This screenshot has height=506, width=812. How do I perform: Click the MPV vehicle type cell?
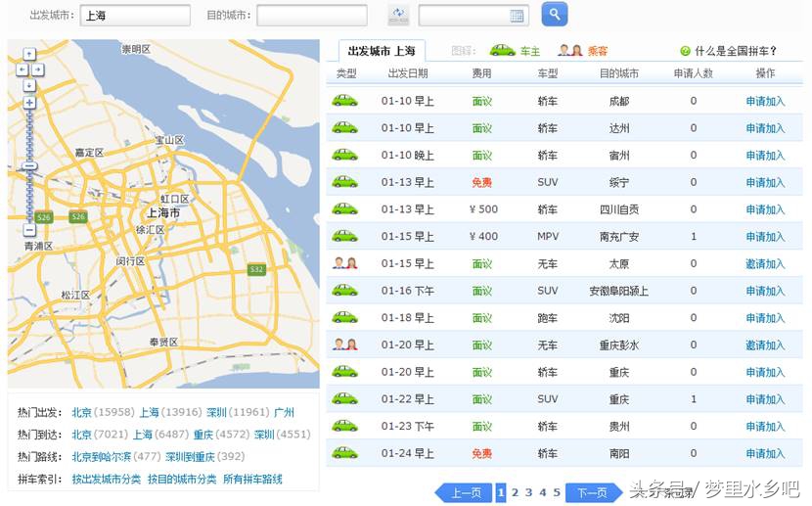pyautogui.click(x=548, y=236)
